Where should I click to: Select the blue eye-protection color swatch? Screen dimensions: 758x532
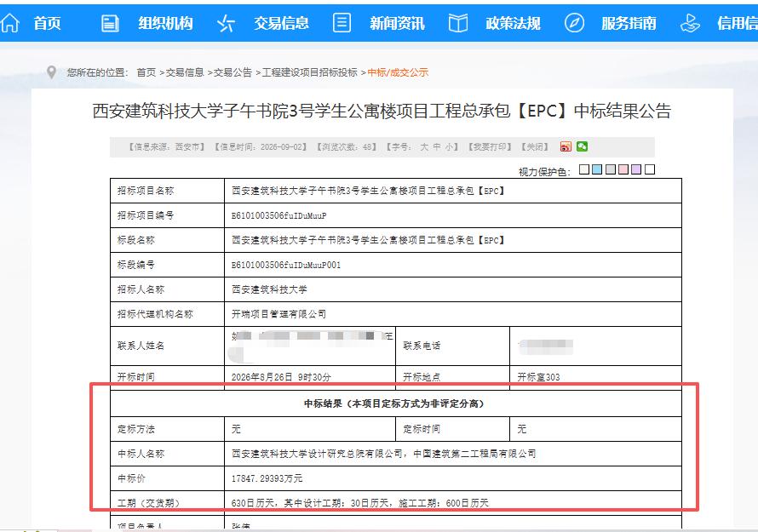pyautogui.click(x=597, y=169)
